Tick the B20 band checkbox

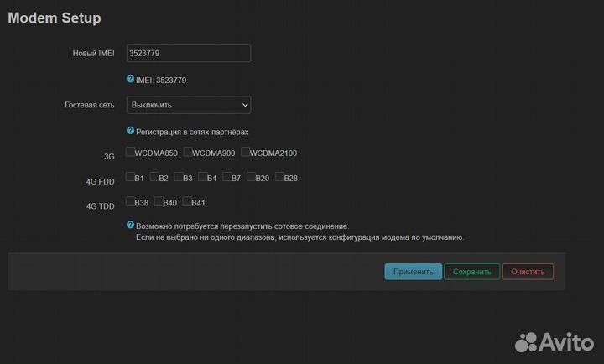pos(251,177)
